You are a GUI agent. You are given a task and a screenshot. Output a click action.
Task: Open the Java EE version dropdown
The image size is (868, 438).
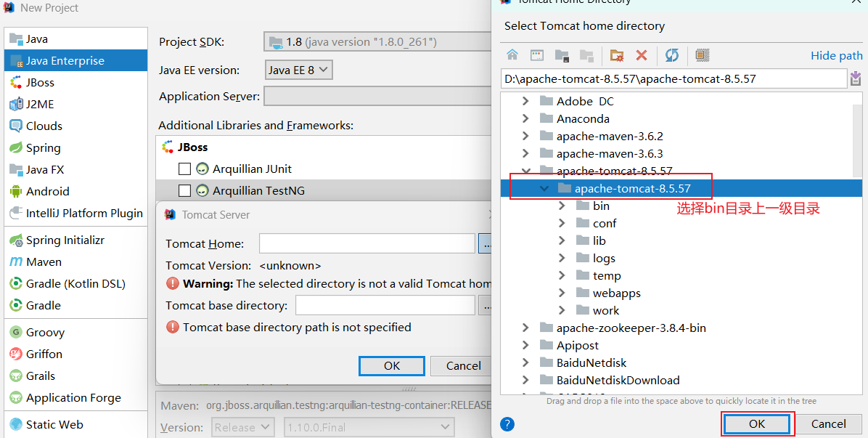[x=299, y=70]
